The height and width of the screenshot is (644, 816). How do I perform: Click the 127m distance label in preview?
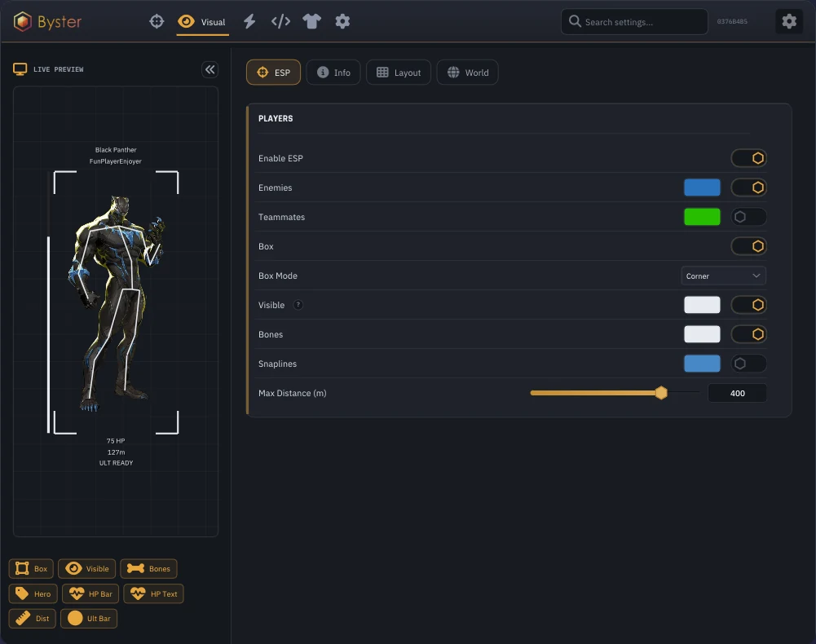coord(116,452)
